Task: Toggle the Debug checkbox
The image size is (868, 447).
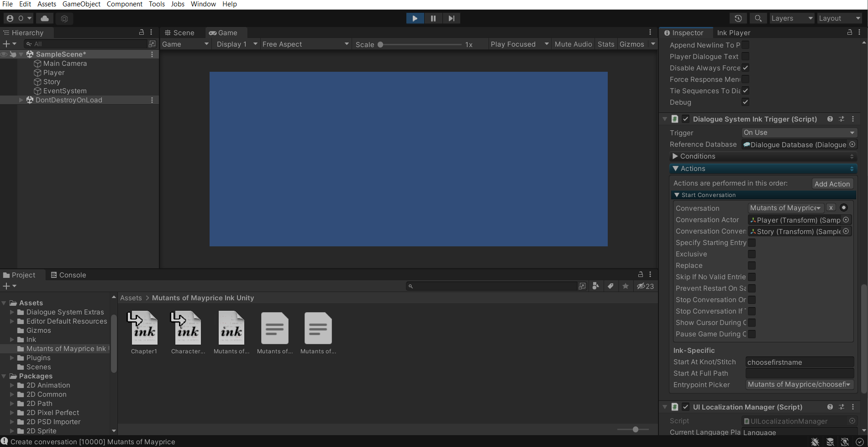Action: [x=745, y=102]
